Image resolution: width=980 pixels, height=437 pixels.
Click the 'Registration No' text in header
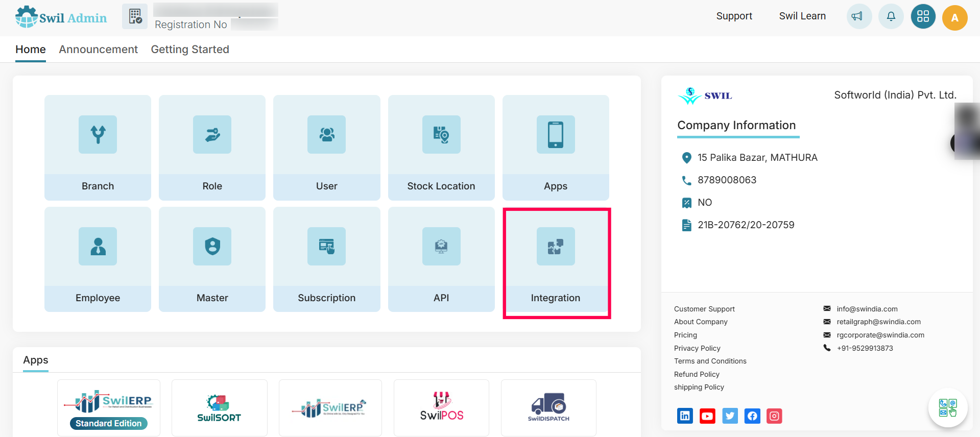pos(191,25)
